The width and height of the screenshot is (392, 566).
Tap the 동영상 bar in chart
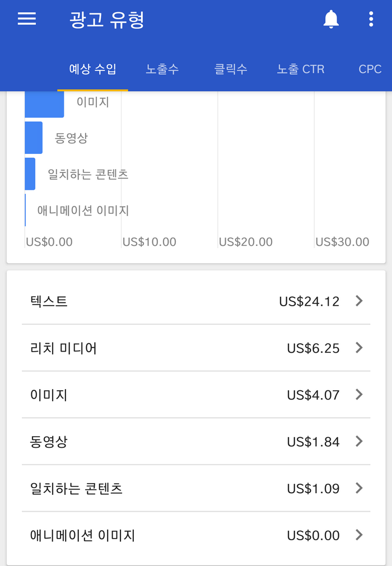click(x=34, y=138)
